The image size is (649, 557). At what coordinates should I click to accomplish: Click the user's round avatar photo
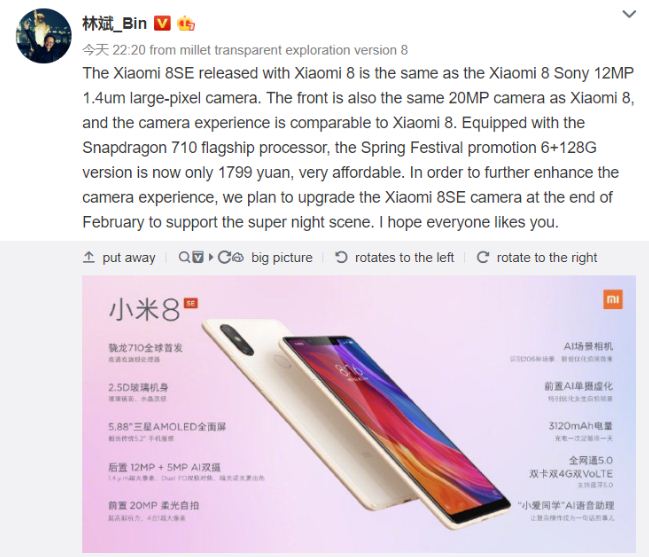tap(43, 36)
